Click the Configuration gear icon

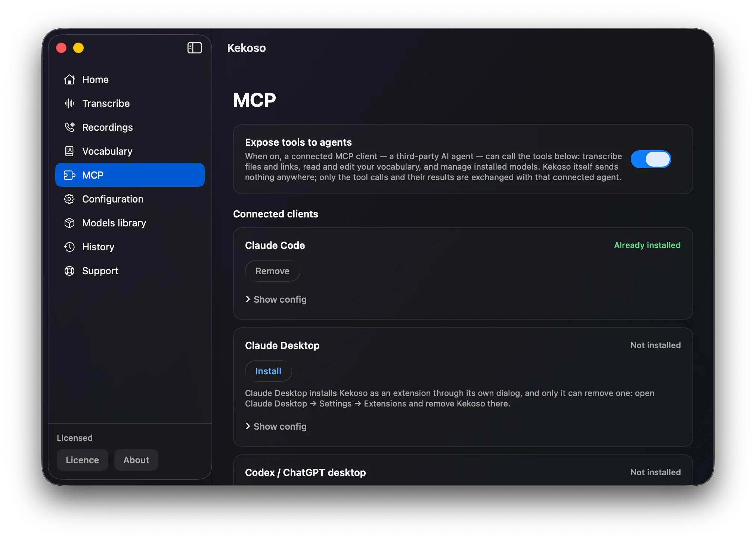tap(69, 199)
